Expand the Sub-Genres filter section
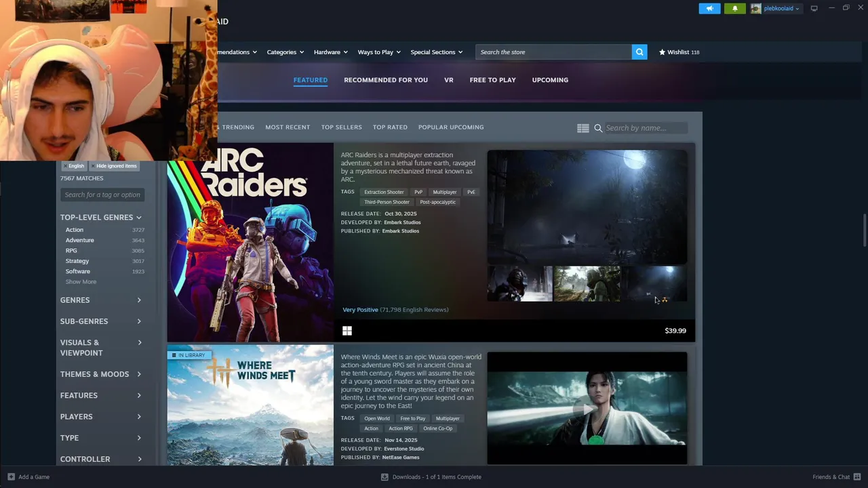 pyautogui.click(x=101, y=321)
